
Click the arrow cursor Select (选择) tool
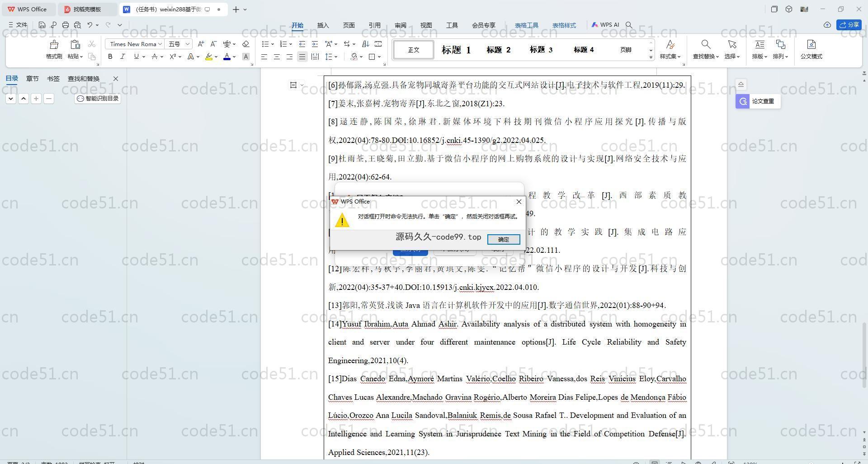[732, 44]
